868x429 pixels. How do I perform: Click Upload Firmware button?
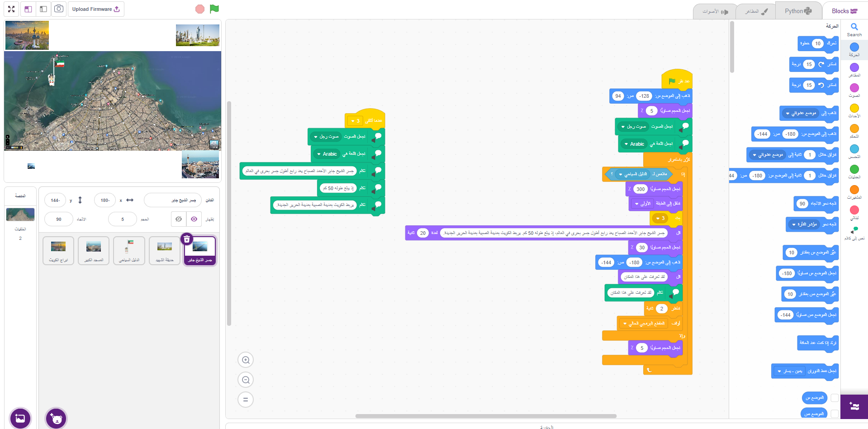[96, 9]
